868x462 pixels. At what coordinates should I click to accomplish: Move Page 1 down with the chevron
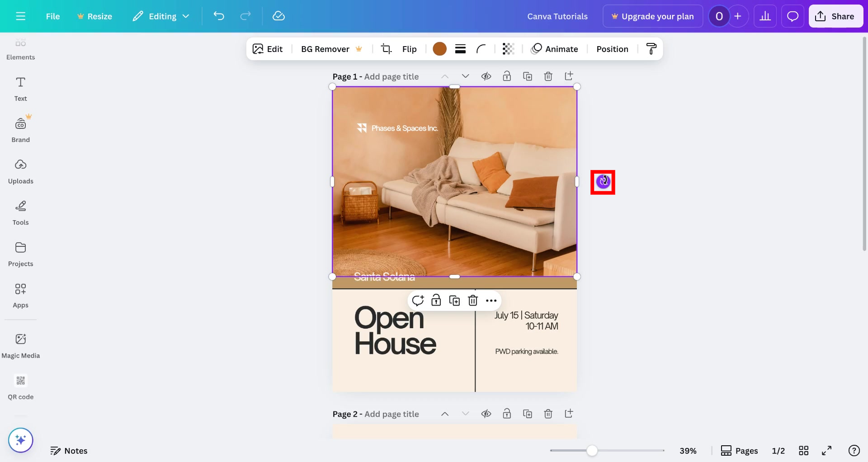pyautogui.click(x=466, y=76)
